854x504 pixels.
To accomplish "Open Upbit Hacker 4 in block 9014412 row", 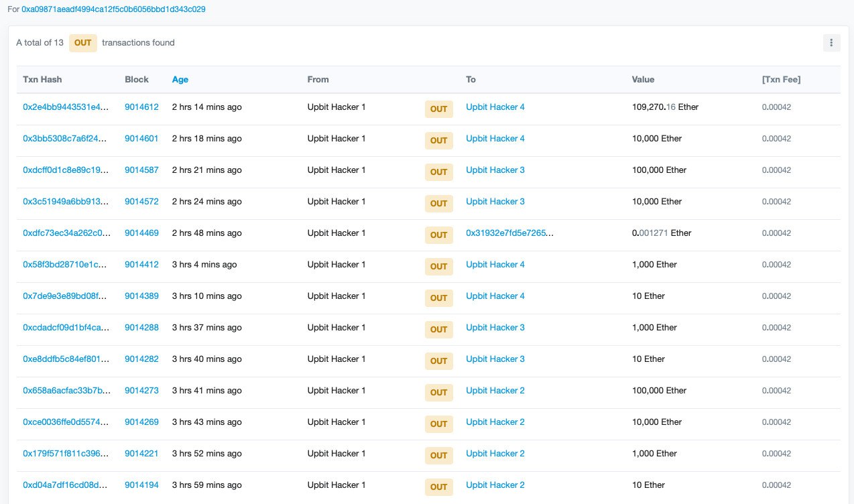I will [x=495, y=264].
